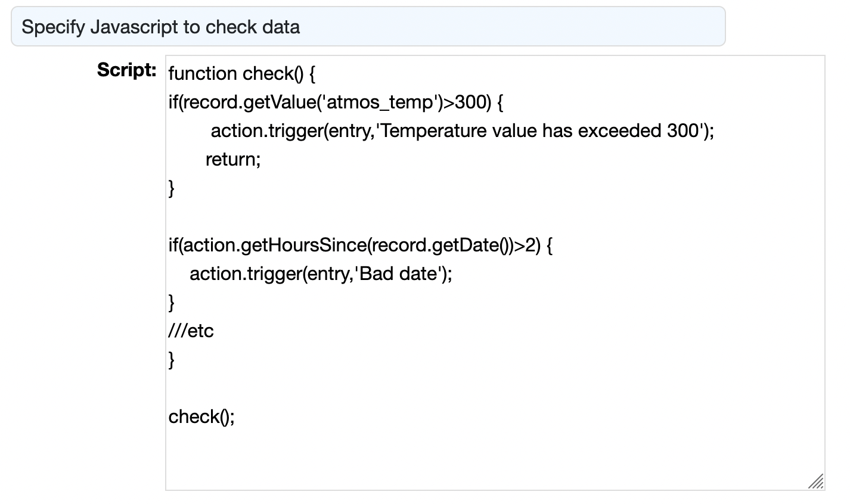Click the 'Script:' field label
The image size is (850, 504).
coord(127,70)
